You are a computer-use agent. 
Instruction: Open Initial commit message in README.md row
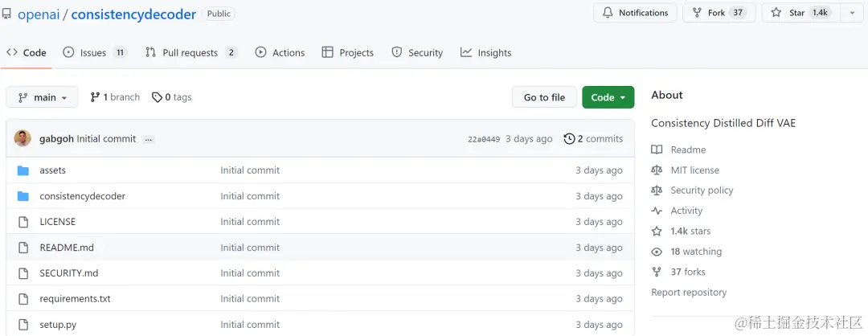tap(250, 248)
